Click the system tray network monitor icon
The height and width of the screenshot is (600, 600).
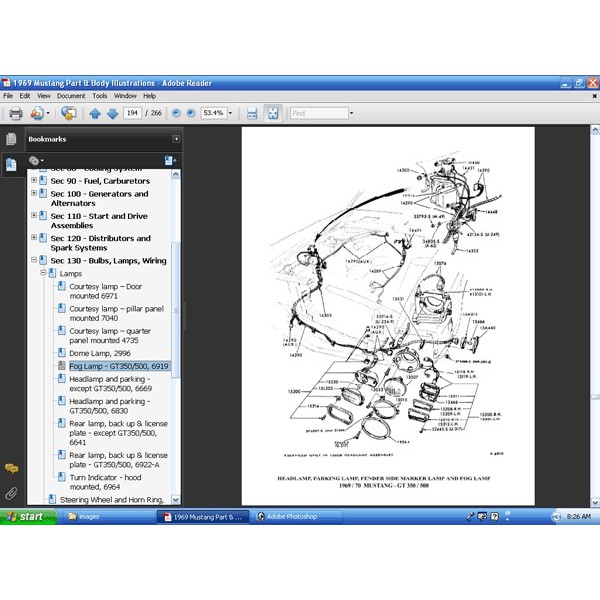(482, 517)
